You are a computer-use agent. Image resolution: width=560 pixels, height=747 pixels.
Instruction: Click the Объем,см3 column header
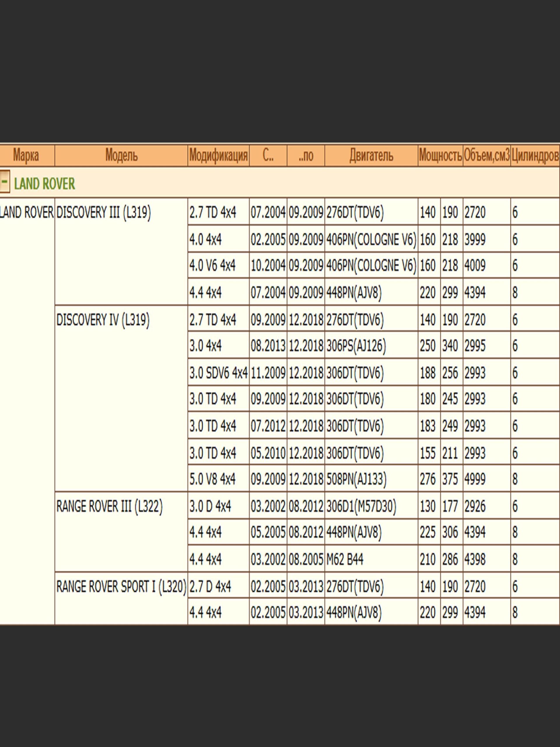click(x=487, y=156)
